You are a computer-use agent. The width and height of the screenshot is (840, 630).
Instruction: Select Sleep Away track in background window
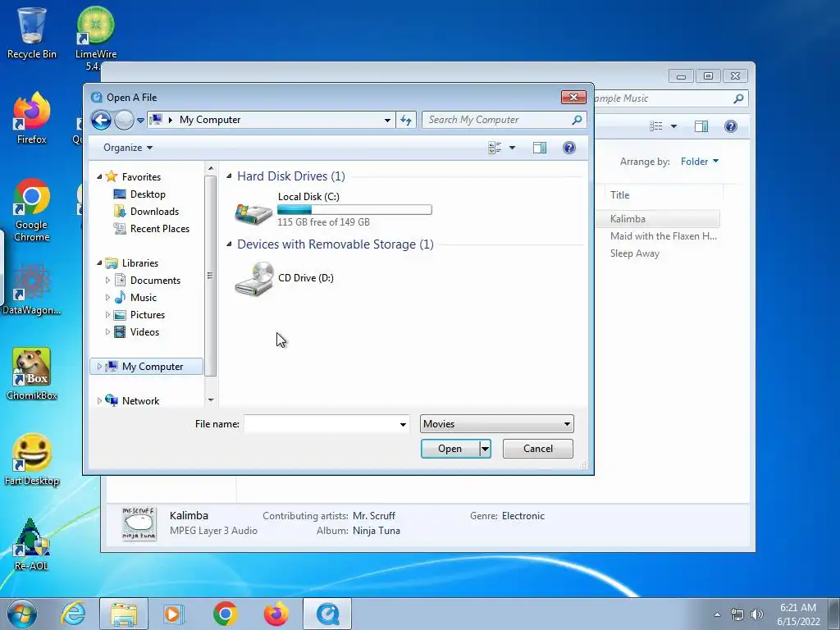pos(635,253)
